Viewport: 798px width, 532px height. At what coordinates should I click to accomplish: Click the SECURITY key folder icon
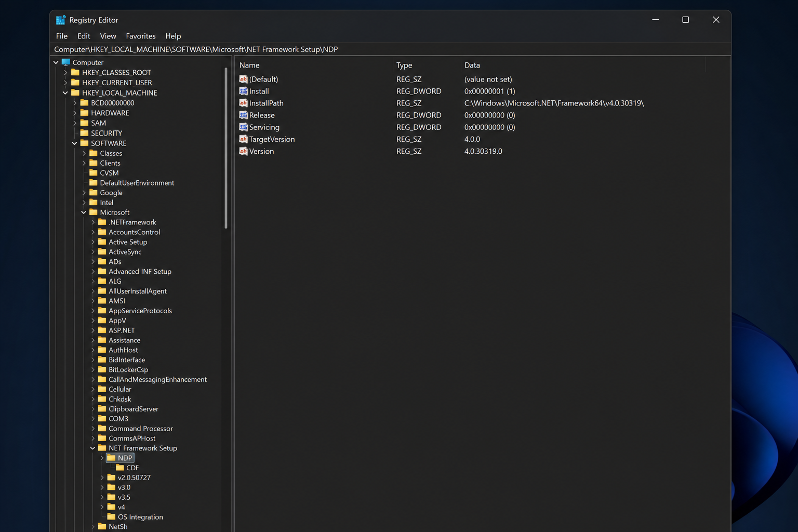(84, 133)
